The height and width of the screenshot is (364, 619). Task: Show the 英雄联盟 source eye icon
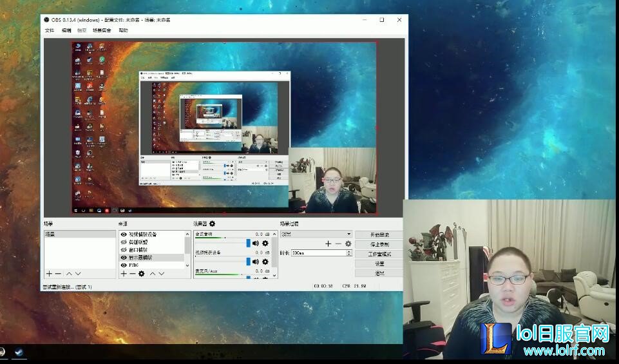pos(124,242)
